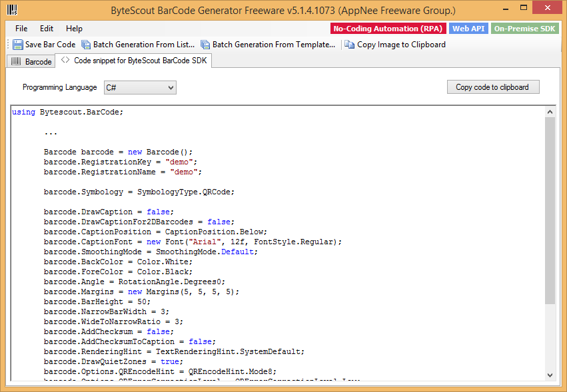Click Copy code to clipboard button
567x392 pixels.
(493, 87)
